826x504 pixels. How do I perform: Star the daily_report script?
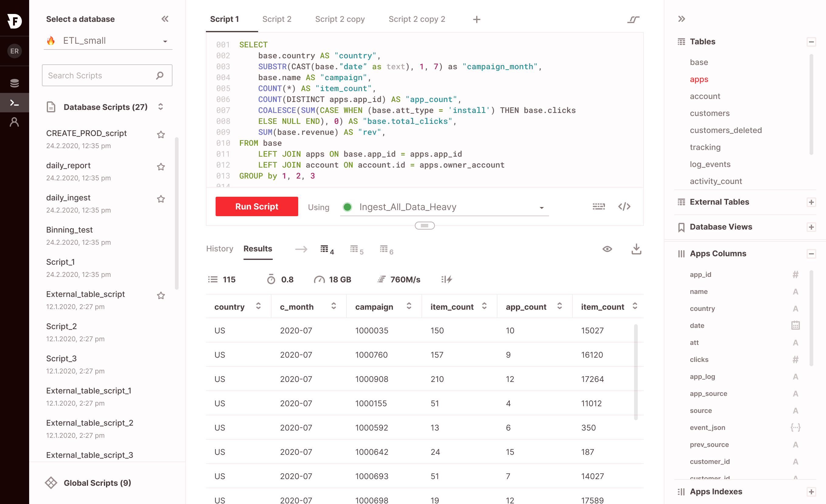161,167
